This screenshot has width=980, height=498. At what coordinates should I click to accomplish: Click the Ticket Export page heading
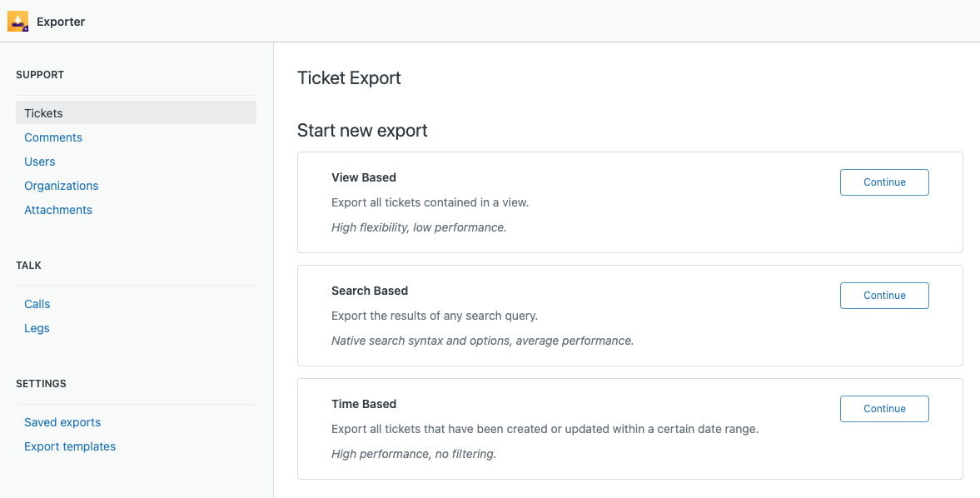pos(349,78)
